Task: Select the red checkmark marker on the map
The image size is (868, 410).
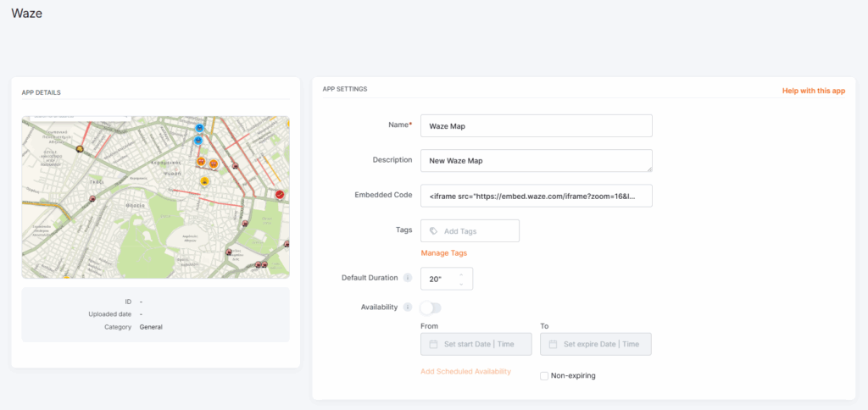Action: coord(280,195)
